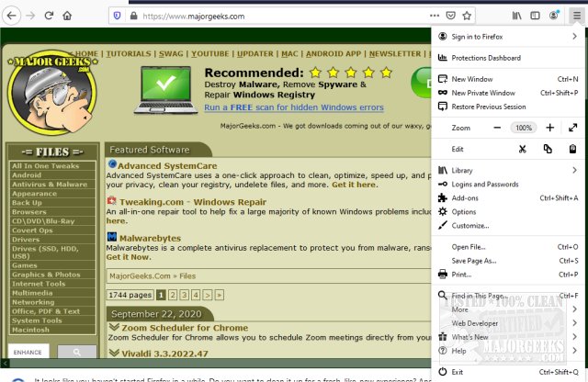588x382 pixels.
Task: Open tracking protection shield in address bar
Action: click(x=116, y=16)
